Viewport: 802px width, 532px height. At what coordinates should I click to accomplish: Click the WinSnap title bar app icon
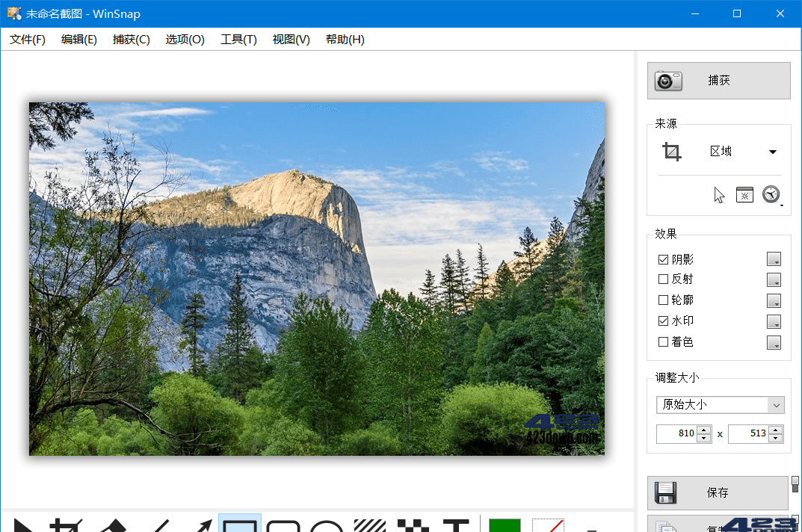(14, 13)
